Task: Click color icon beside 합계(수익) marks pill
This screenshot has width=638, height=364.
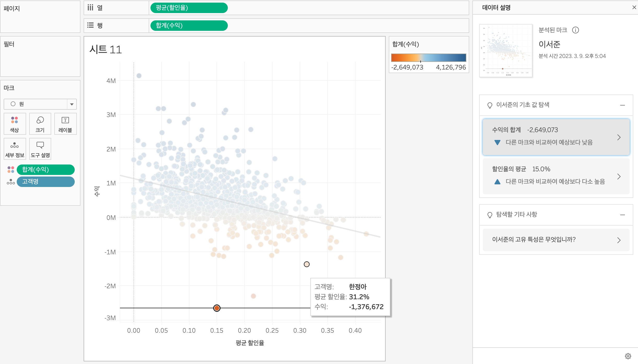Action: click(x=11, y=170)
